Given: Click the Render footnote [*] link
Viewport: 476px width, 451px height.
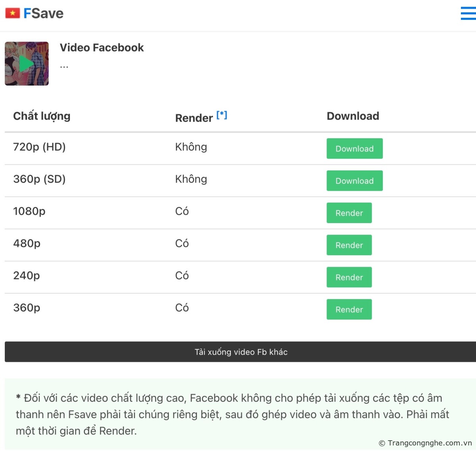Looking at the screenshot, I should pyautogui.click(x=222, y=115).
